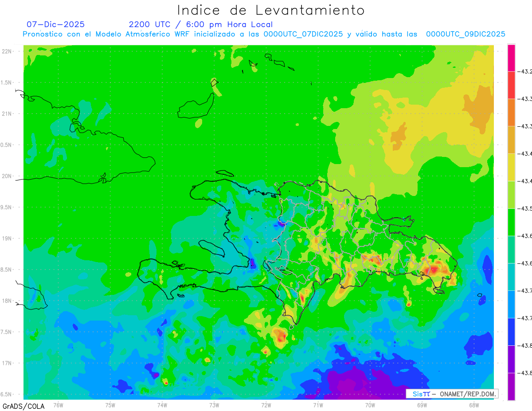
Task: Click the '6.5N' latitude label
Action: (x=6, y=395)
